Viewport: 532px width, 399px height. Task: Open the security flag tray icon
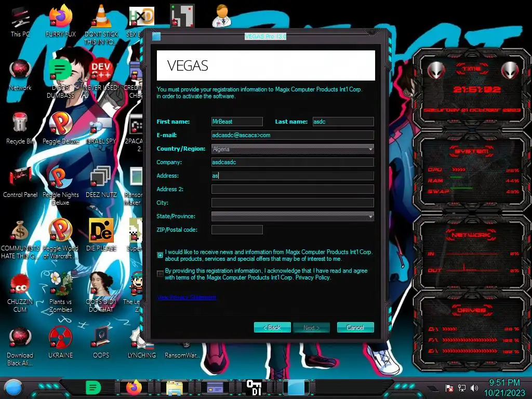[449, 388]
